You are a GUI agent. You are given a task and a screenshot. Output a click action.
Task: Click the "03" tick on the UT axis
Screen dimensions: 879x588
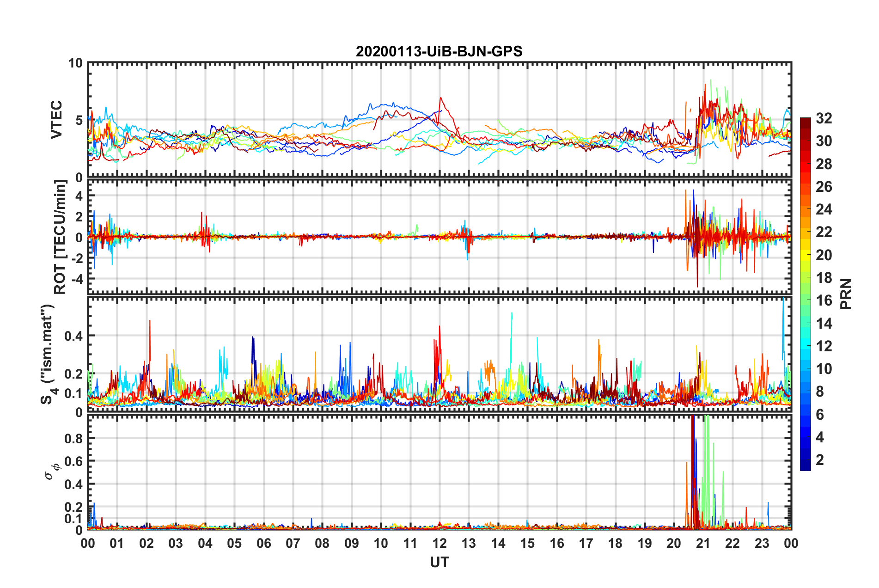coord(176,543)
